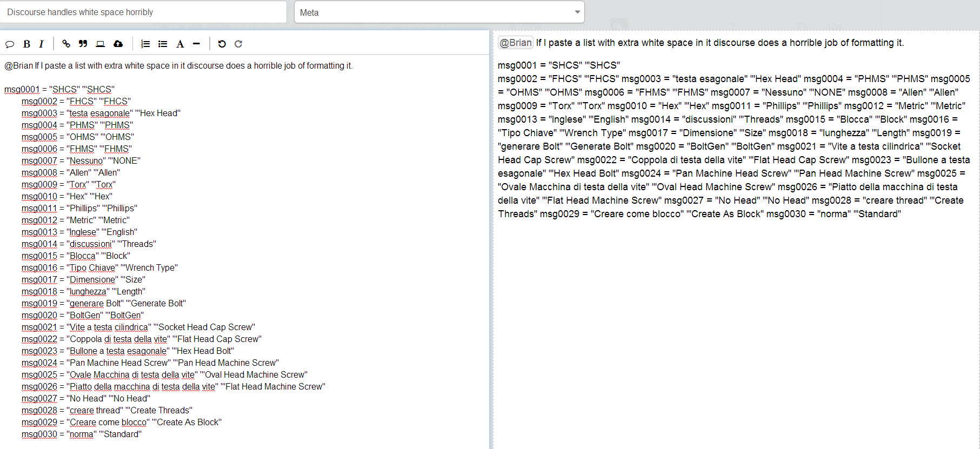Click the @Brian mention in preview

click(516, 43)
